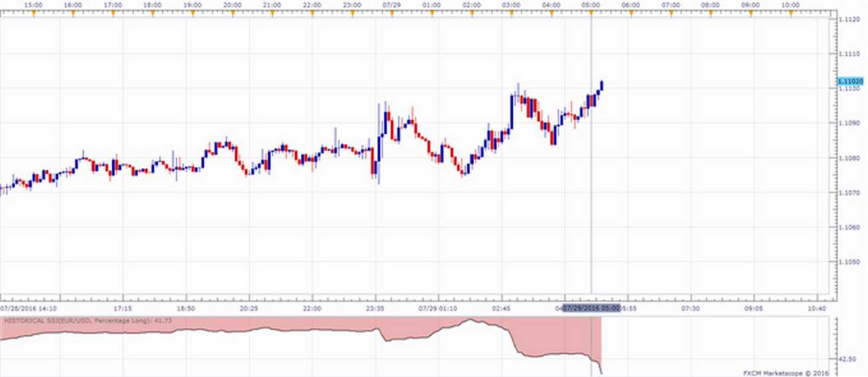This screenshot has width=868, height=377.
Task: Click the orange marker under 02:00
Action: pos(472,14)
